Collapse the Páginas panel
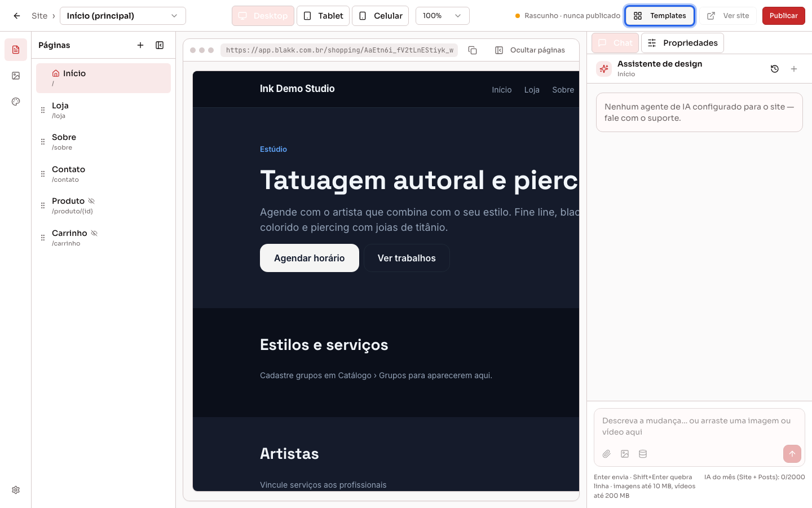812x508 pixels. pyautogui.click(x=160, y=45)
